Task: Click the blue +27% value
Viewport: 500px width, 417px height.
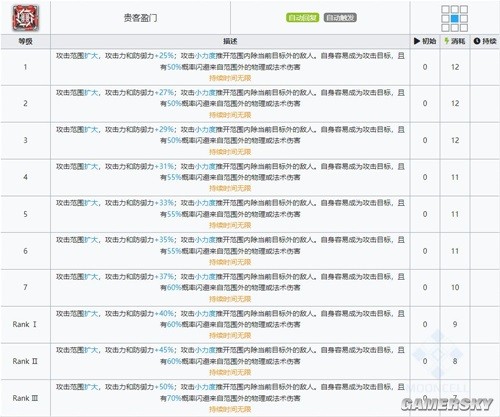Action: [x=164, y=92]
